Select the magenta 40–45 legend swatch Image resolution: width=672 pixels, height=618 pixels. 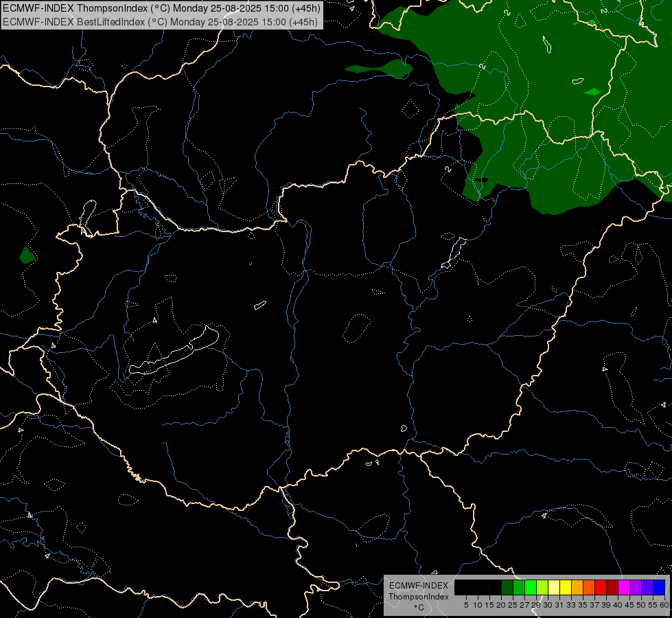624,587
